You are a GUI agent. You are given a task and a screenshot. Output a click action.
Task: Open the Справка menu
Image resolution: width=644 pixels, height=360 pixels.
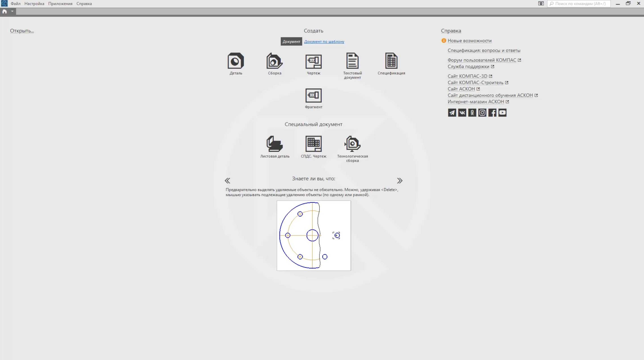pyautogui.click(x=84, y=4)
